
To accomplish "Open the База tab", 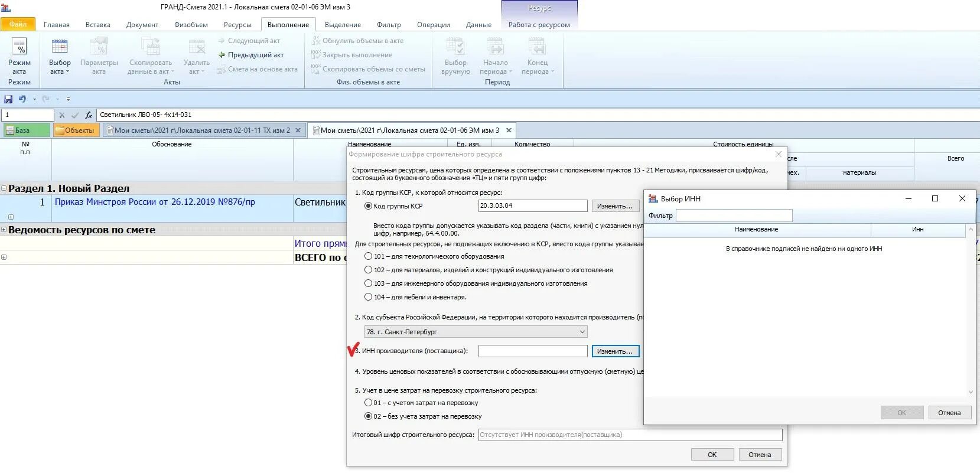I will (x=27, y=131).
